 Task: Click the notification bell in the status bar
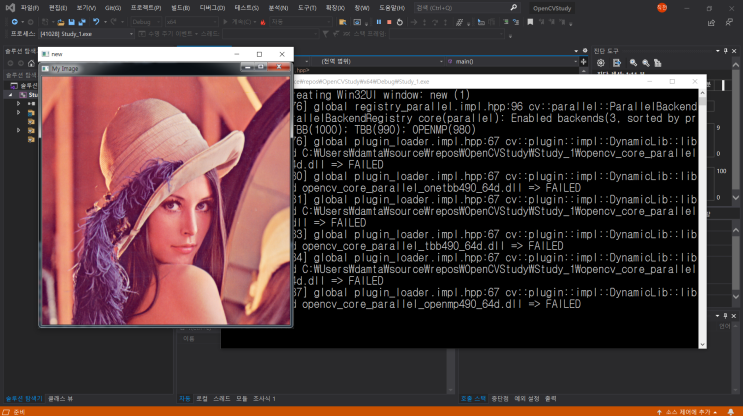731,412
